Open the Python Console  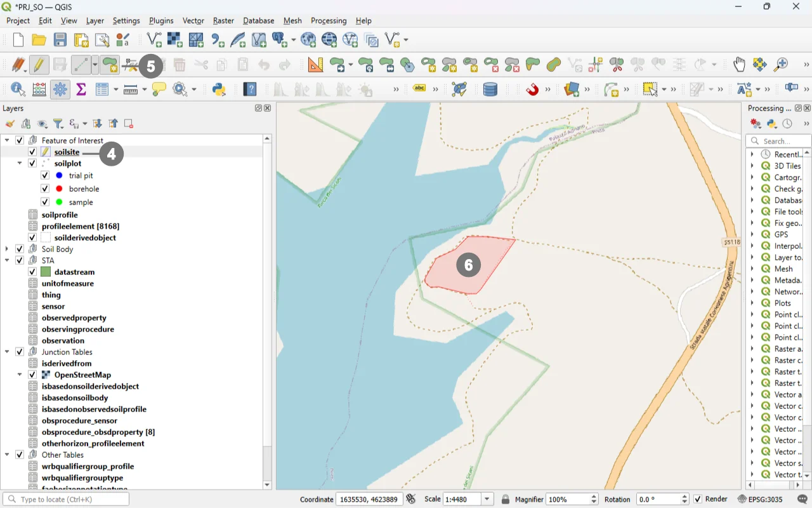(x=219, y=90)
